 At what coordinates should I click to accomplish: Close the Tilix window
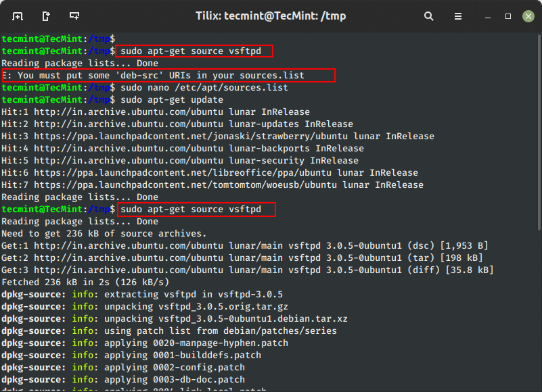(x=528, y=16)
